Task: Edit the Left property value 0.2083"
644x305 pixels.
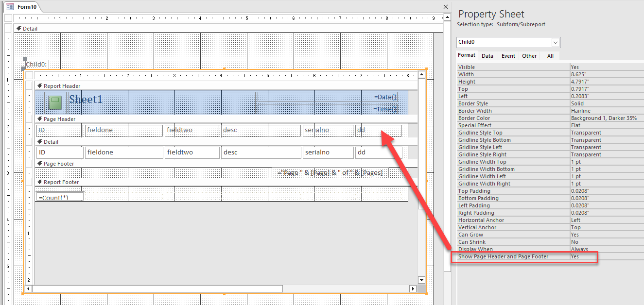Action: 607,96
